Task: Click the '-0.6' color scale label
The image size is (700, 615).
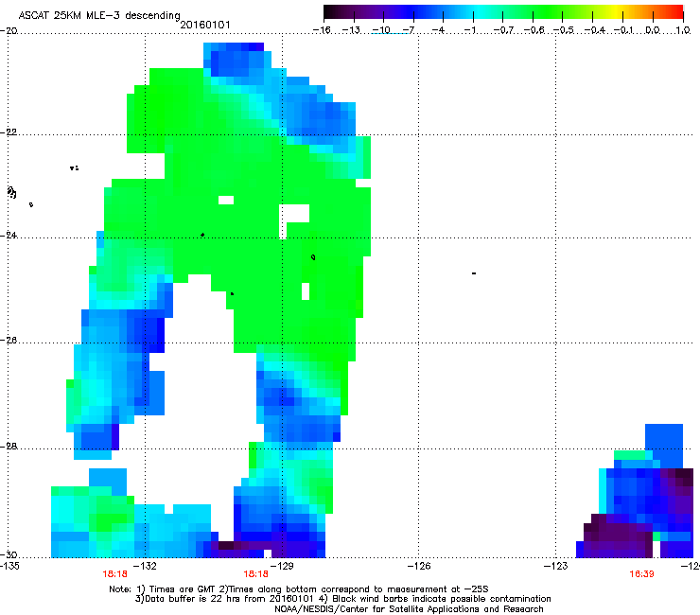Action: coord(534,30)
